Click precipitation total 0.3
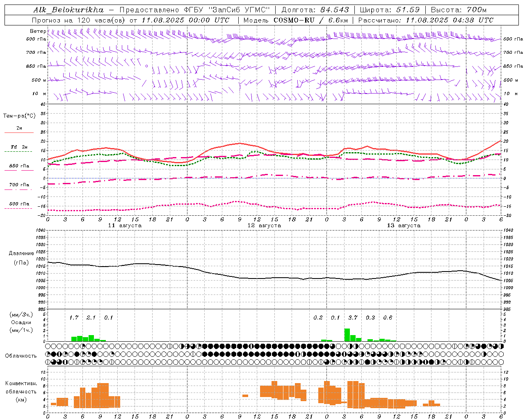Screen dimensions: 525x420 click(x=370, y=317)
